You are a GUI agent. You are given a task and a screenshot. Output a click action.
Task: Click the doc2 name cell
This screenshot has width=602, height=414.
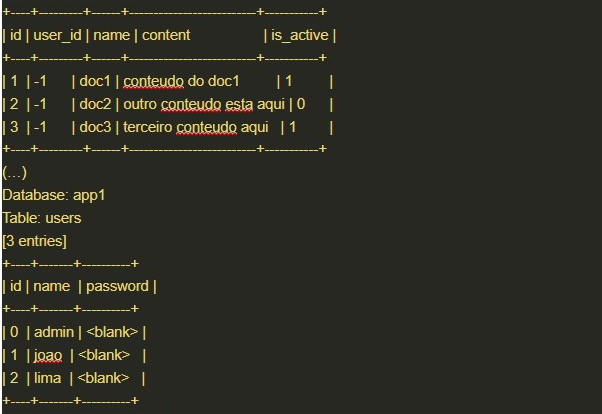(x=98, y=104)
